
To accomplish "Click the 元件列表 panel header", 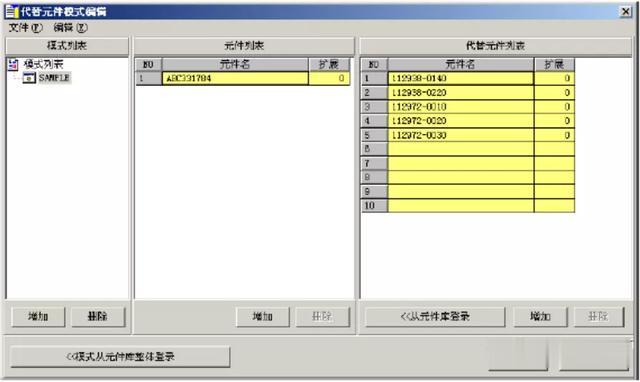I will coord(244,46).
